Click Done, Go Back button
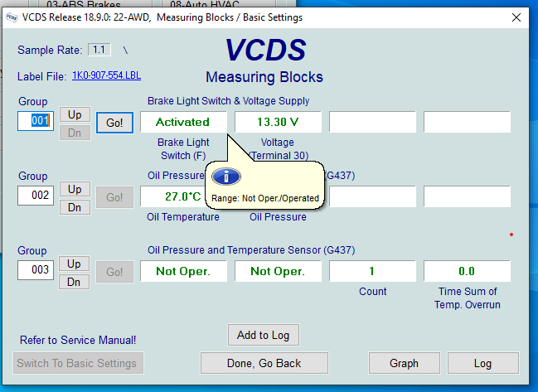The height and width of the screenshot is (392, 538). (x=264, y=363)
